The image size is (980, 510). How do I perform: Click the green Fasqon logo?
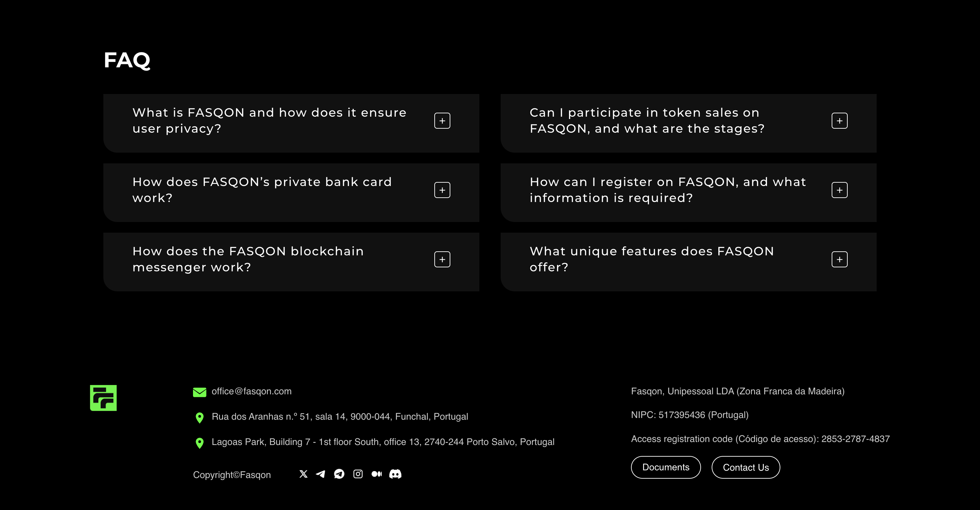pos(103,398)
